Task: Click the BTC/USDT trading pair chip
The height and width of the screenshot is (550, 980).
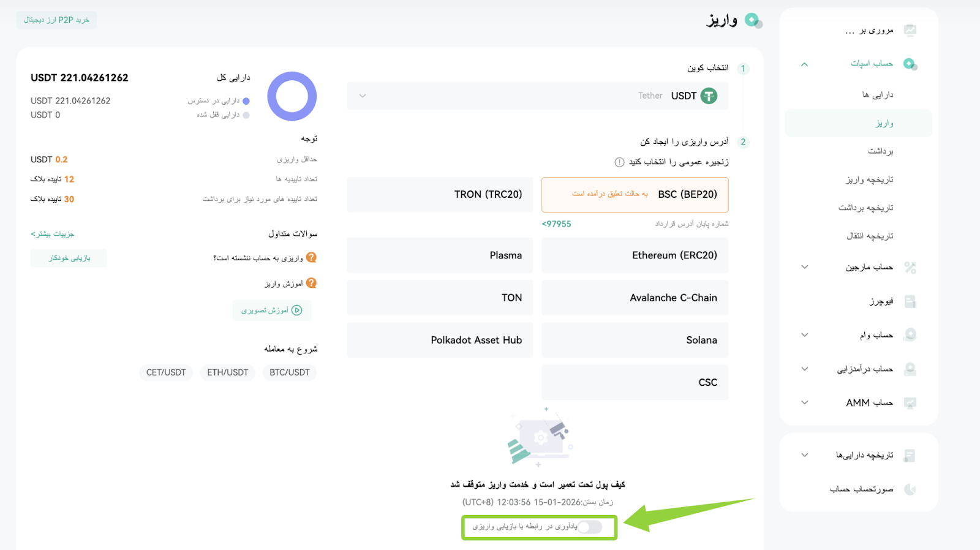Action: 290,372
